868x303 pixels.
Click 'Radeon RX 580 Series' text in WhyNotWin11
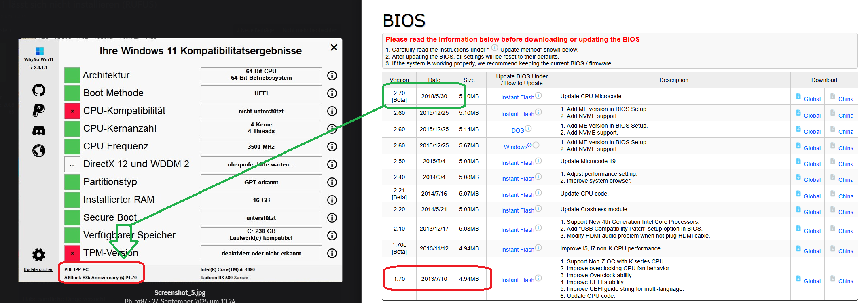click(x=224, y=278)
